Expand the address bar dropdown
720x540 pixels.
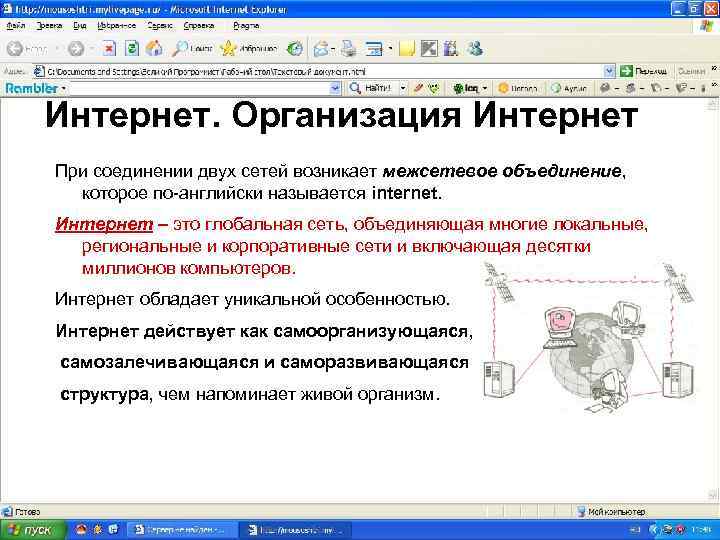coord(609,71)
